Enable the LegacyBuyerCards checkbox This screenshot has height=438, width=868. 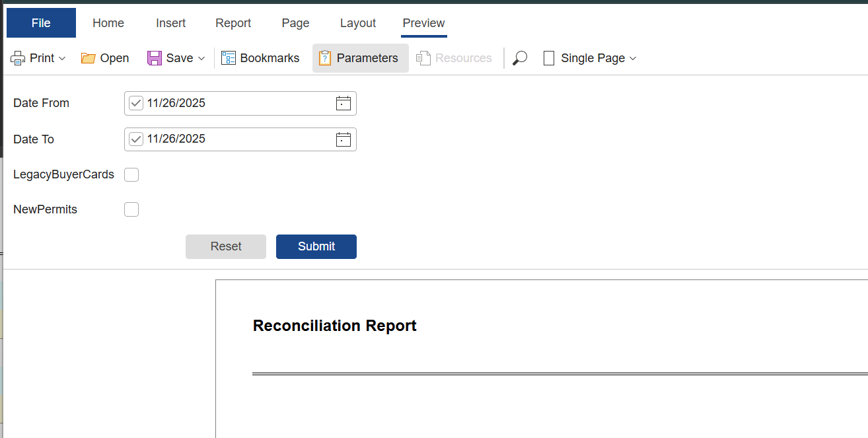[131, 174]
